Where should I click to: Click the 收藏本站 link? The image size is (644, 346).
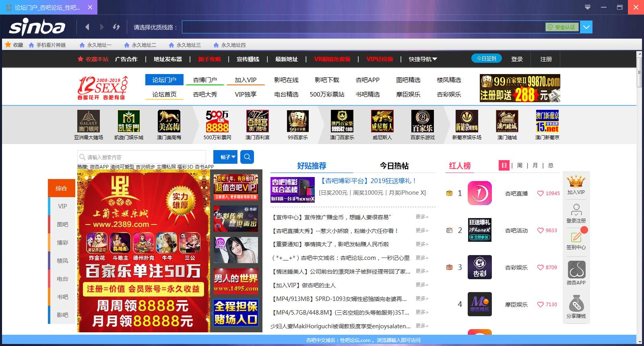93,59
